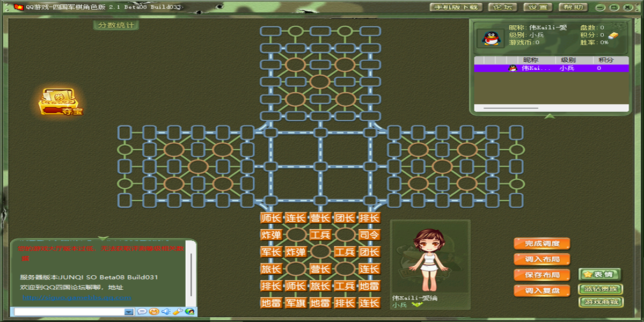Click the 调入布局 load layout button
This screenshot has height=322, width=644.
(x=541, y=259)
